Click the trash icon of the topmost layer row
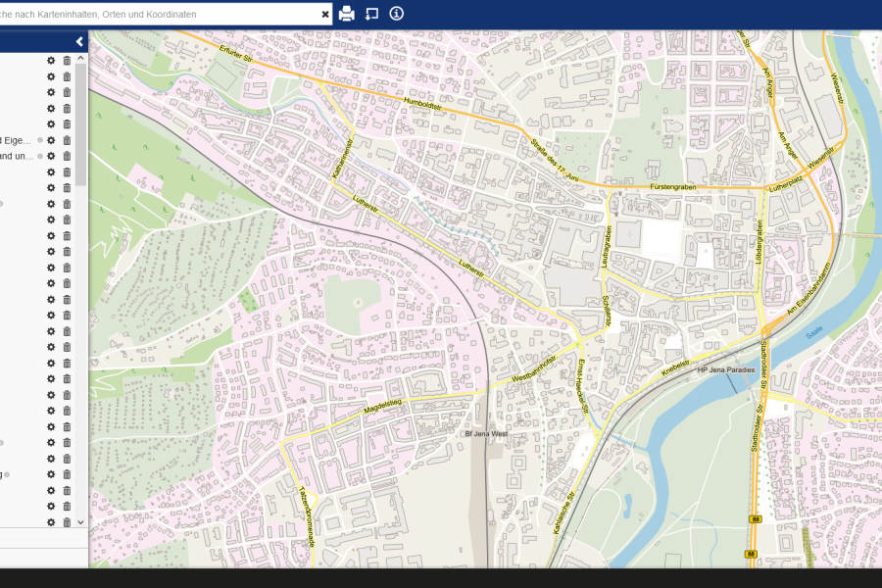This screenshot has width=882, height=588. [x=67, y=60]
